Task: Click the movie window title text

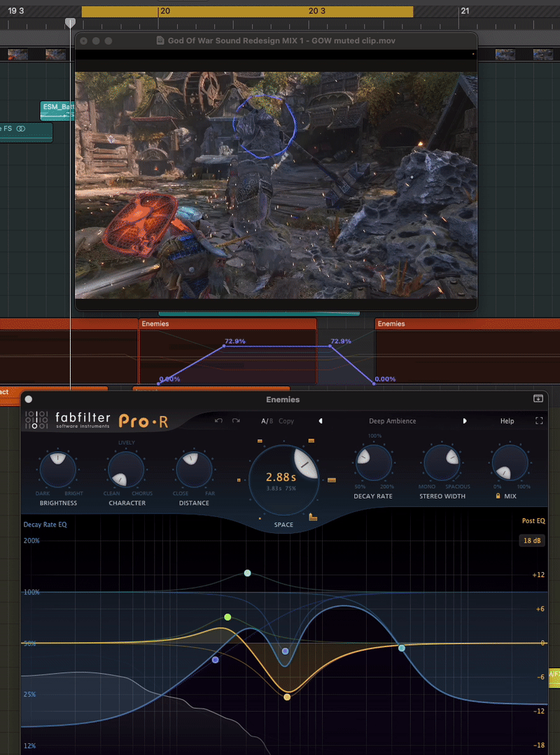Action: tap(281, 41)
